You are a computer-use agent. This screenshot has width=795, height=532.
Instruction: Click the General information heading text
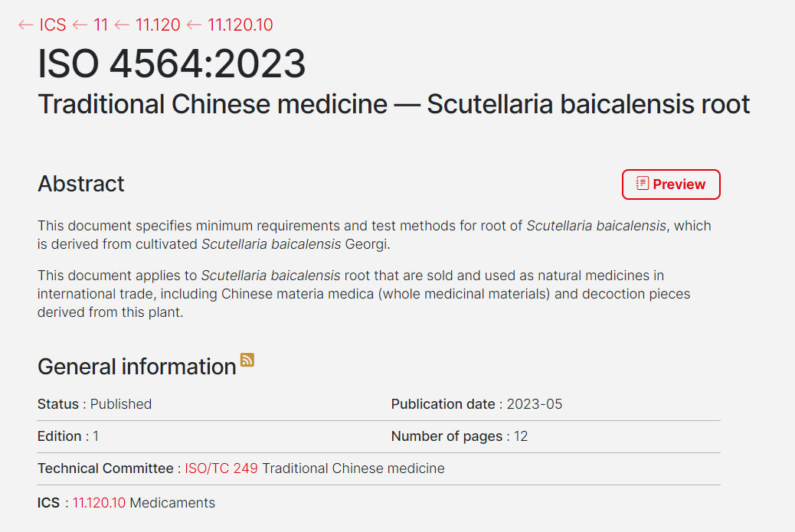click(x=136, y=367)
